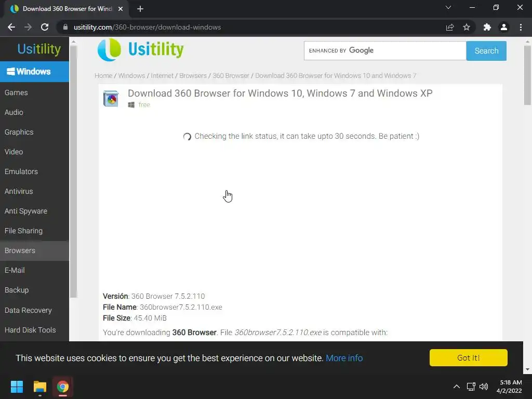
Task: Click the loading spinner icon
Action: pyautogui.click(x=187, y=137)
